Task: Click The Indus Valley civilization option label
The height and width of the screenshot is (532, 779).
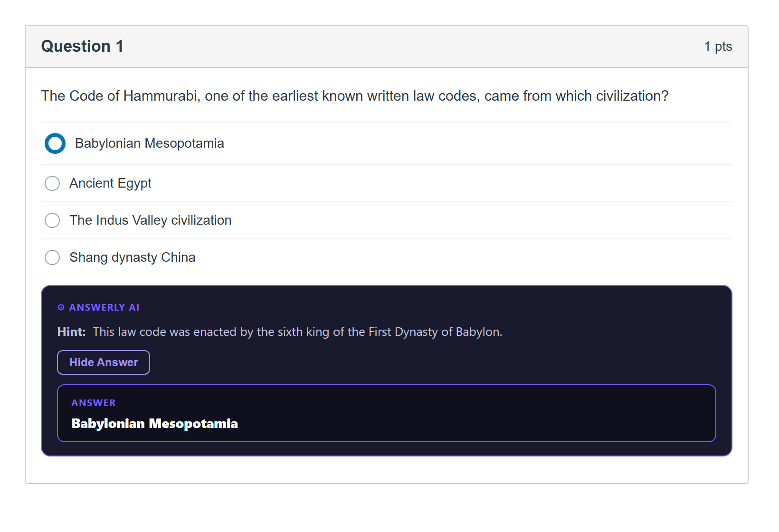Action: point(151,220)
